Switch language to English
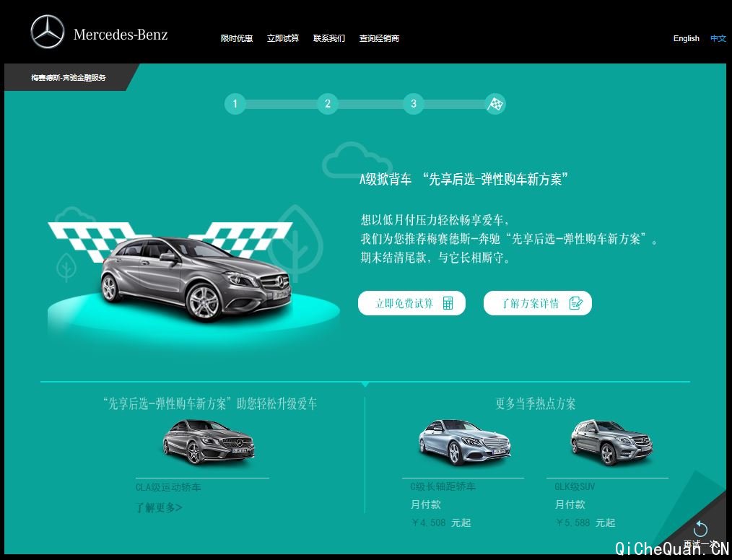 coord(687,38)
